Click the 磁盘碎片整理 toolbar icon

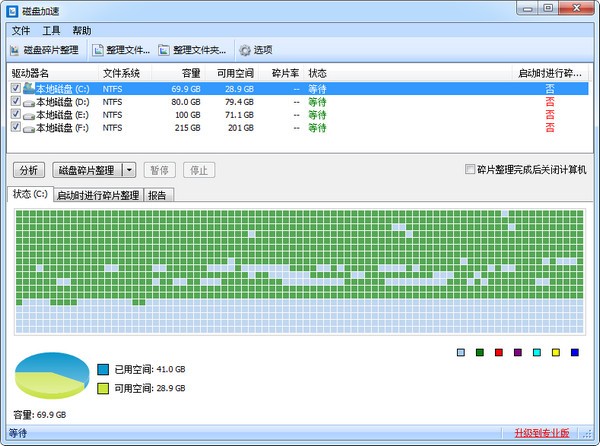click(x=15, y=49)
